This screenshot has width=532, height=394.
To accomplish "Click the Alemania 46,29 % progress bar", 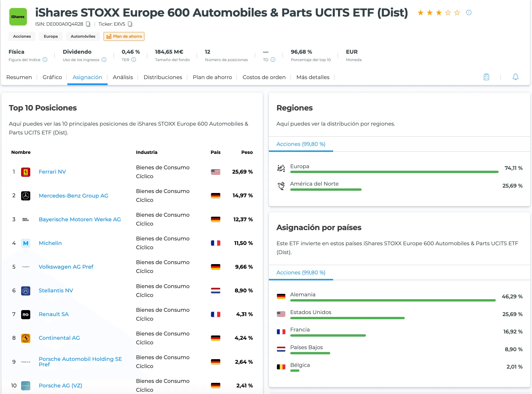I will (x=393, y=300).
